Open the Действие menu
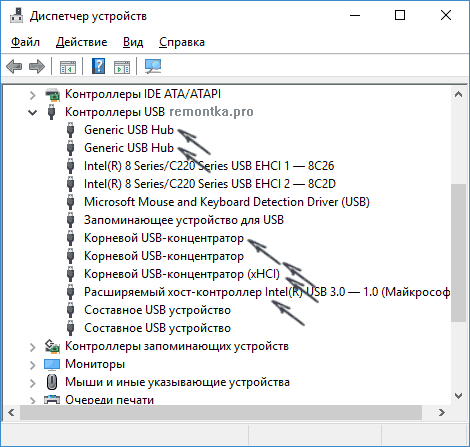 pos(82,42)
